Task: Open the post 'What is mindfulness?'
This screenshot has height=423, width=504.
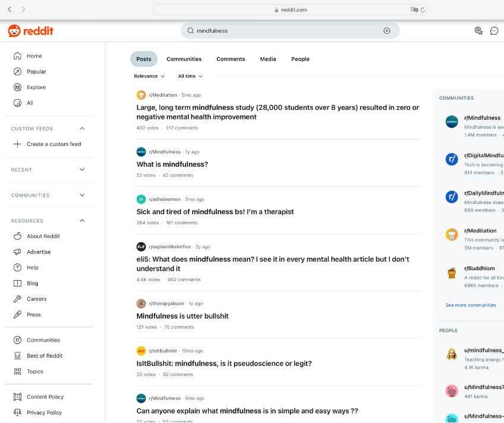Action: (x=172, y=164)
